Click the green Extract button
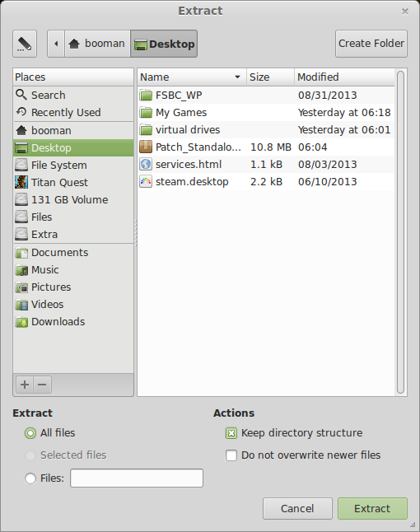The image size is (420, 532). tap(372, 509)
